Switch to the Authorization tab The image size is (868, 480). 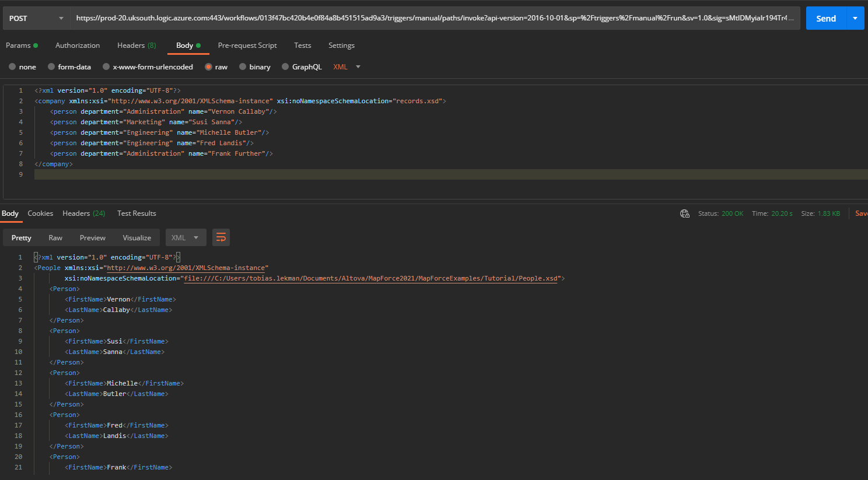[x=78, y=45]
